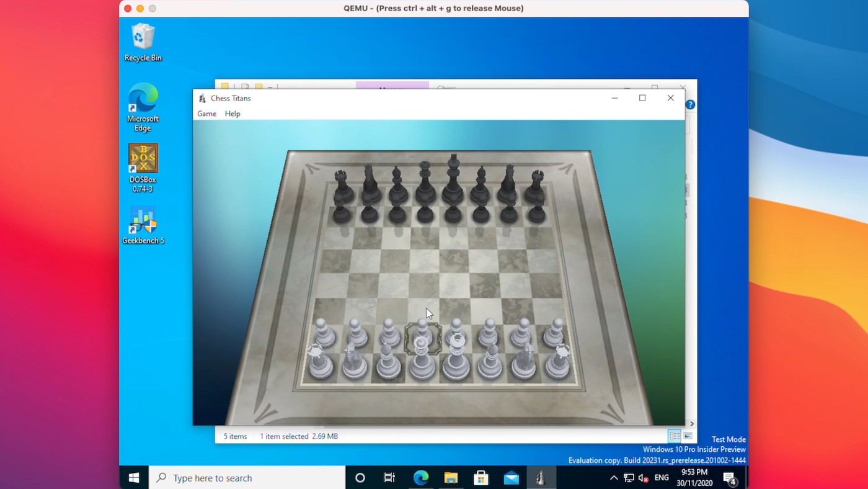Click the black rook on h8
Viewport: 868px width, 489px height.
537,186
